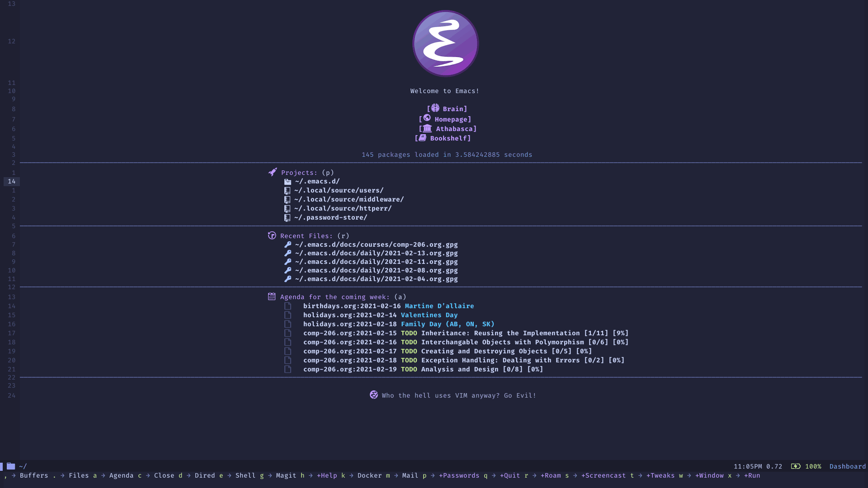Image resolution: width=868 pixels, height=488 pixels.
Task: Toggle TODO Exception Handling checkbox
Action: pyautogui.click(x=288, y=360)
